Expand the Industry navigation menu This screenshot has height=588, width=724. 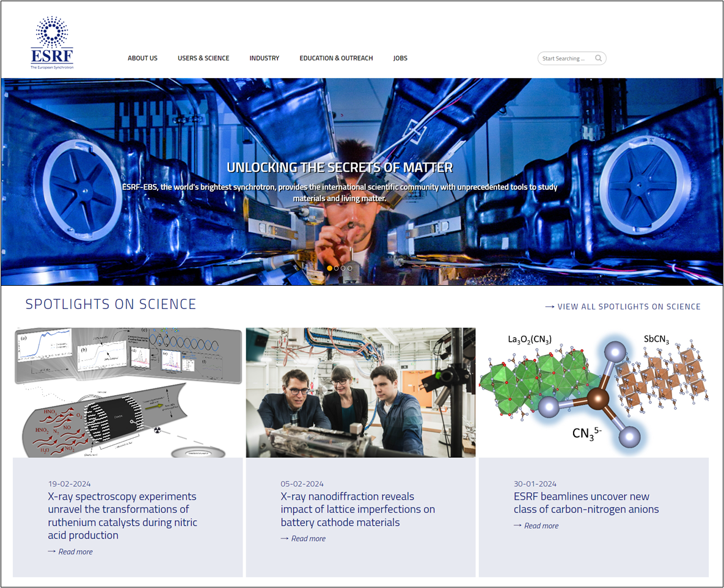point(264,58)
